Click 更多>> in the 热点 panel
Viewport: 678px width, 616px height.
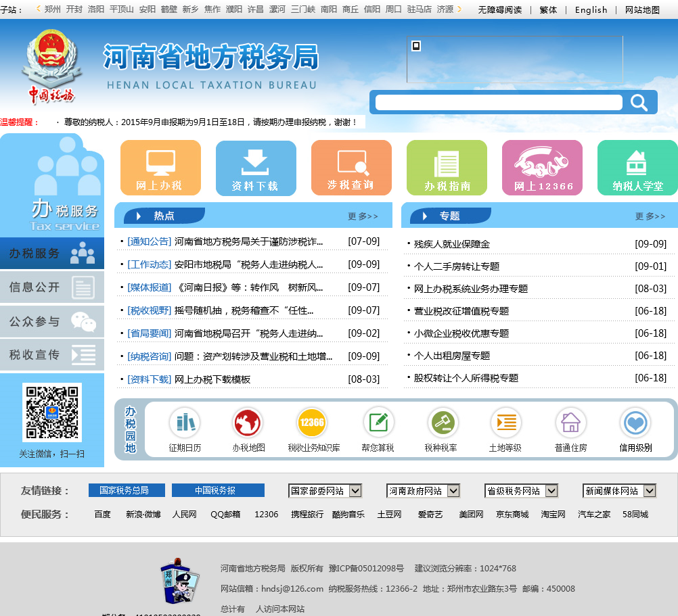[x=363, y=216]
